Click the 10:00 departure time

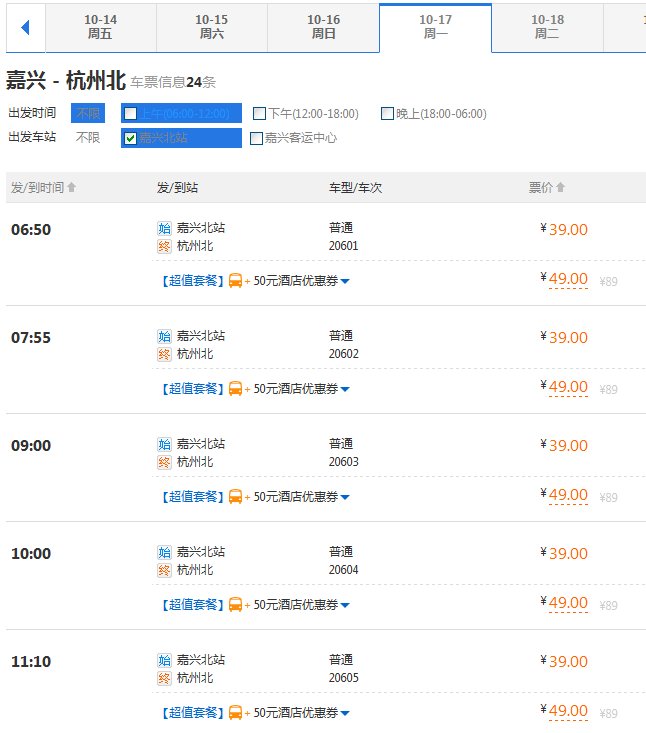pyautogui.click(x=31, y=553)
